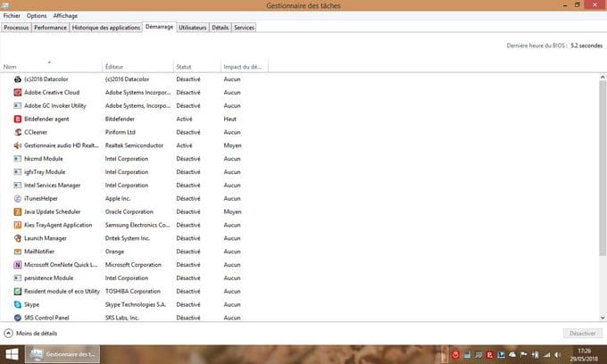Image resolution: width=607 pixels, height=364 pixels.
Task: Click TOSHIBA Corporation publisher cell
Action: click(133, 291)
